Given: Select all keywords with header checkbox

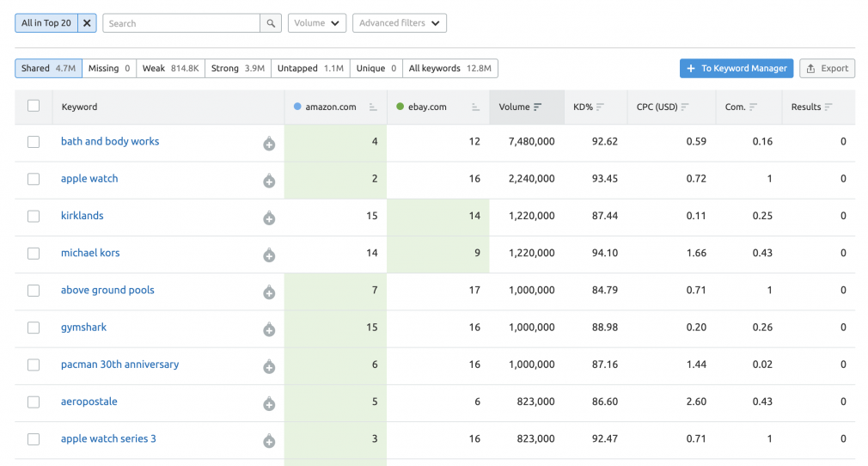Looking at the screenshot, I should point(34,106).
